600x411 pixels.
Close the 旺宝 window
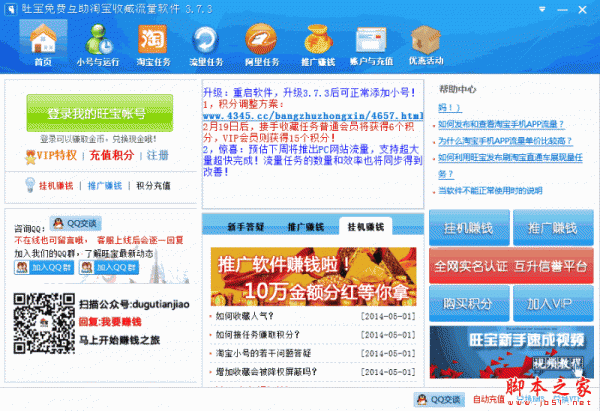[582, 10]
